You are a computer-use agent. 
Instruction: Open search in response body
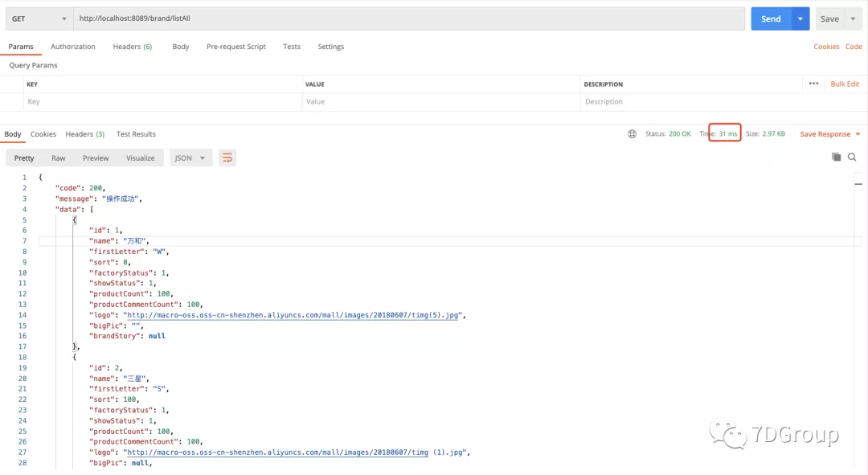(852, 158)
